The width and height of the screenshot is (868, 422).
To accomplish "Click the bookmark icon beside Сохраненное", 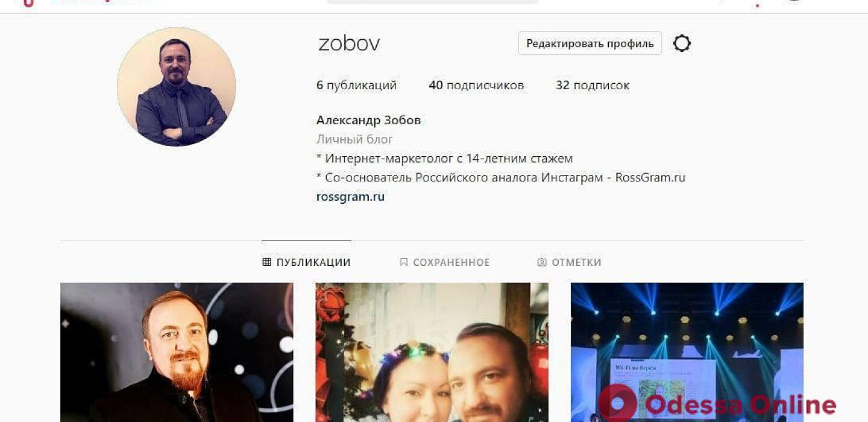I will coord(404,262).
